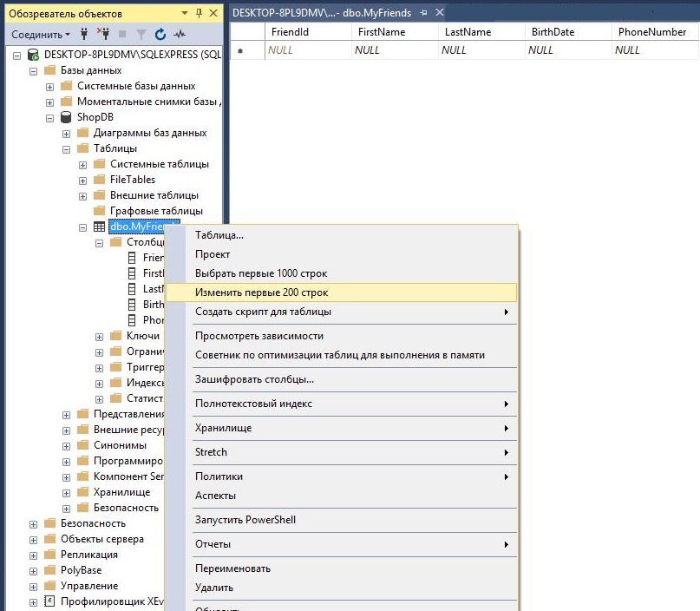Image resolution: width=700 pixels, height=611 pixels.
Task: Open the activity monitor pulse icon
Action: coord(180,35)
